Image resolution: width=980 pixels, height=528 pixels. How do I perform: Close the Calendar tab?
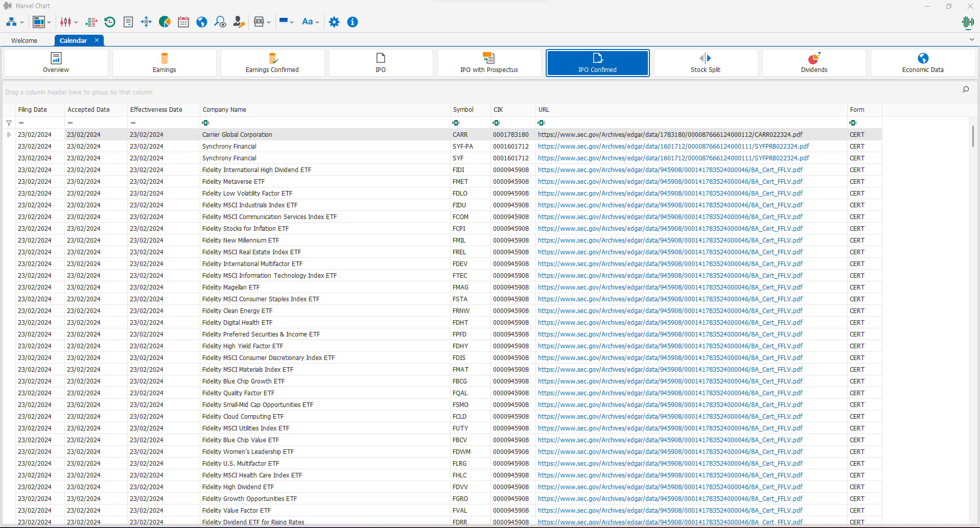pyautogui.click(x=97, y=40)
